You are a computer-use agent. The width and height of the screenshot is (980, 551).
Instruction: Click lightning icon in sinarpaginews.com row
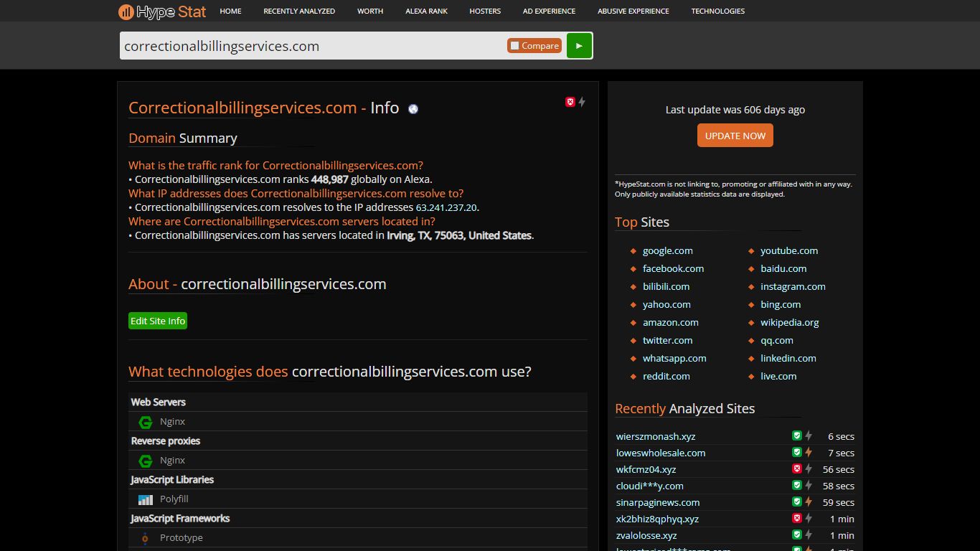tap(809, 501)
